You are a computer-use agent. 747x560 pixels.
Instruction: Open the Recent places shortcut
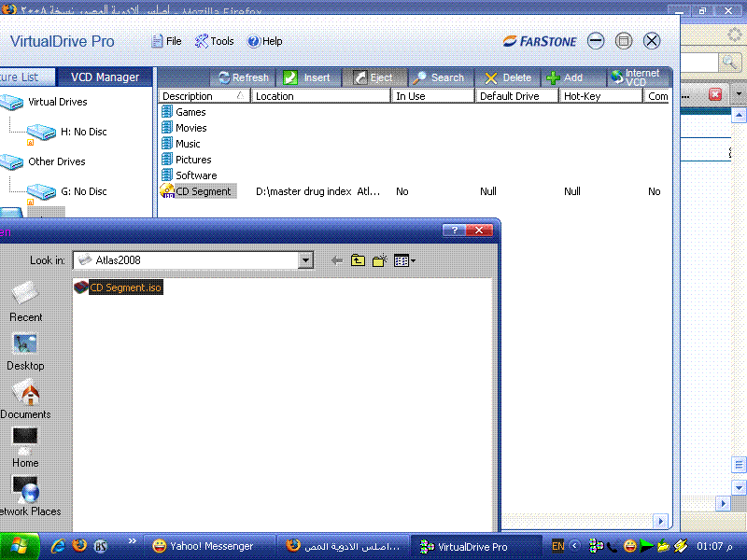click(25, 301)
